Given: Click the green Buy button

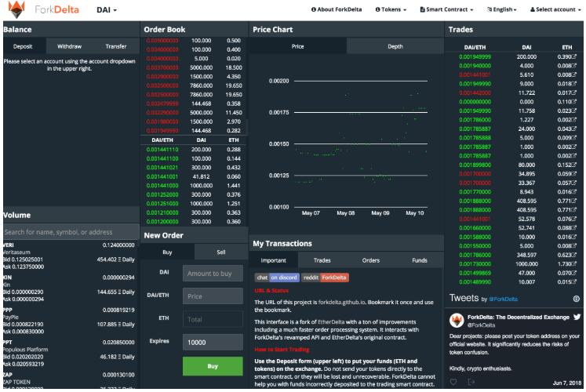Looking at the screenshot, I should coord(213,366).
